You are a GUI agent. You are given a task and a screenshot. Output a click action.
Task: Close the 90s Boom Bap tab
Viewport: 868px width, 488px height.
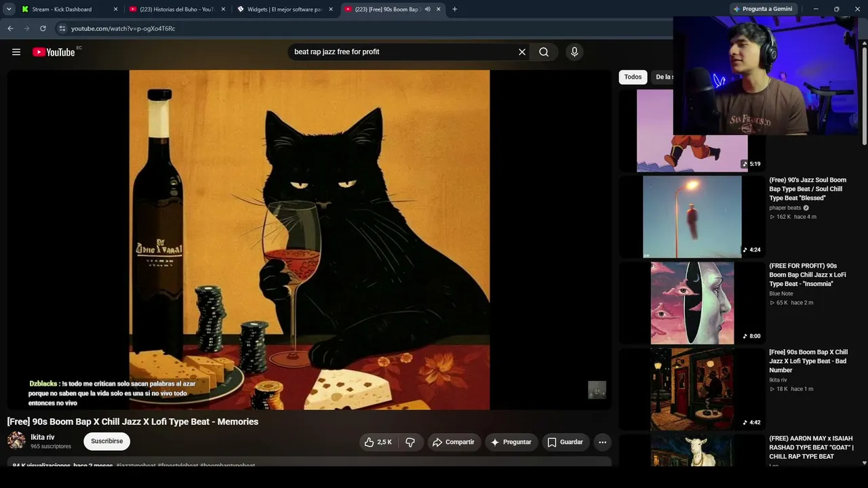pos(439,9)
